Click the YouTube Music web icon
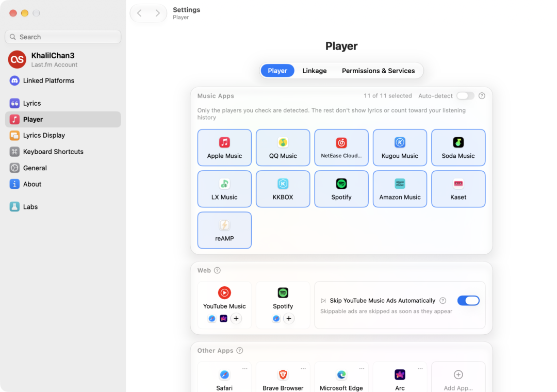Viewport: 557px width, 392px height. [224, 293]
